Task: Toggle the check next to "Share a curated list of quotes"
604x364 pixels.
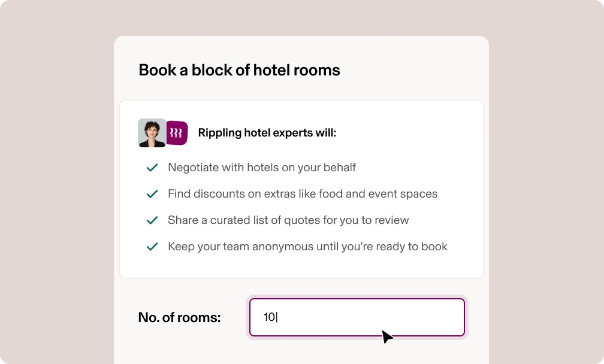Action: [152, 220]
